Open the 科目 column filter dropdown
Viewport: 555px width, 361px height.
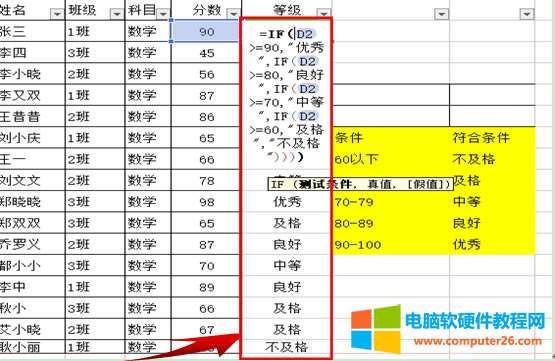click(x=163, y=14)
